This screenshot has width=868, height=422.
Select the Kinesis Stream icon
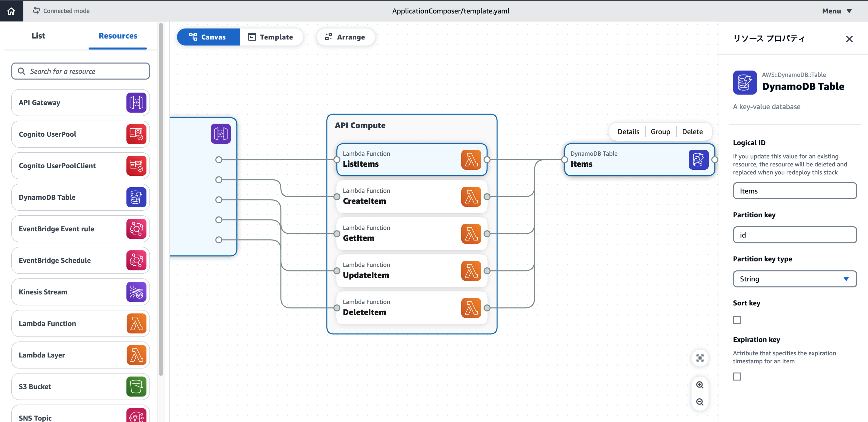click(136, 292)
